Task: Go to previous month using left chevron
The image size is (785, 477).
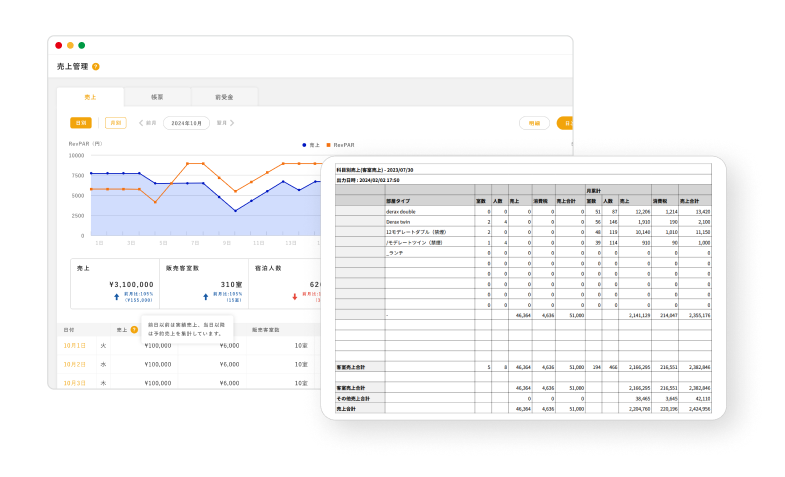Action: point(140,123)
